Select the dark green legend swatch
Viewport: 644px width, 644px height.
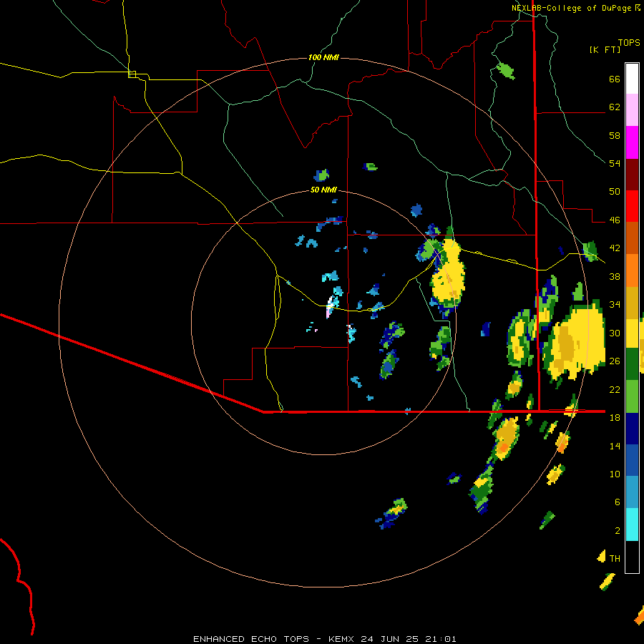coord(632,364)
